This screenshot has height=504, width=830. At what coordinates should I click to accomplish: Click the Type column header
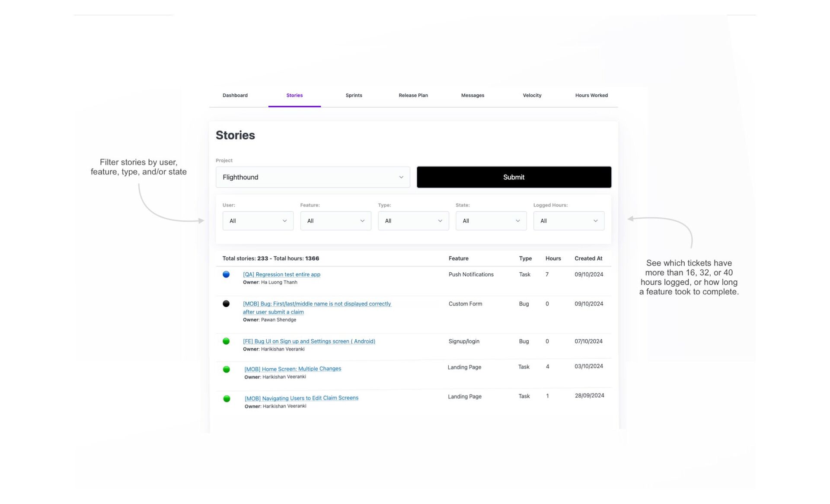[525, 258]
